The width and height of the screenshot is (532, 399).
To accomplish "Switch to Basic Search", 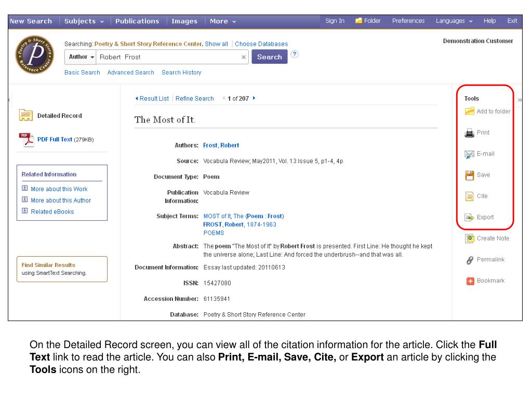I will 82,73.
